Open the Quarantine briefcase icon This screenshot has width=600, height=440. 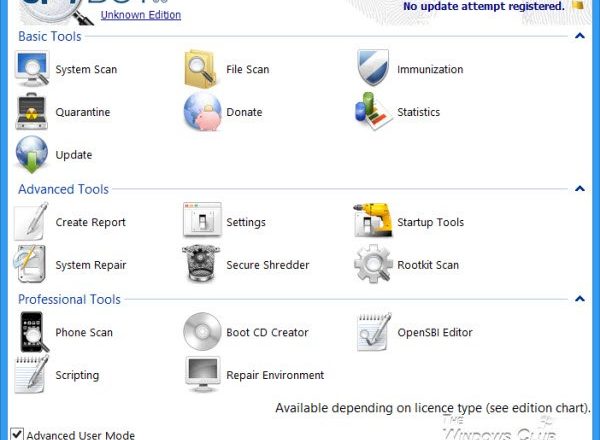(32, 111)
